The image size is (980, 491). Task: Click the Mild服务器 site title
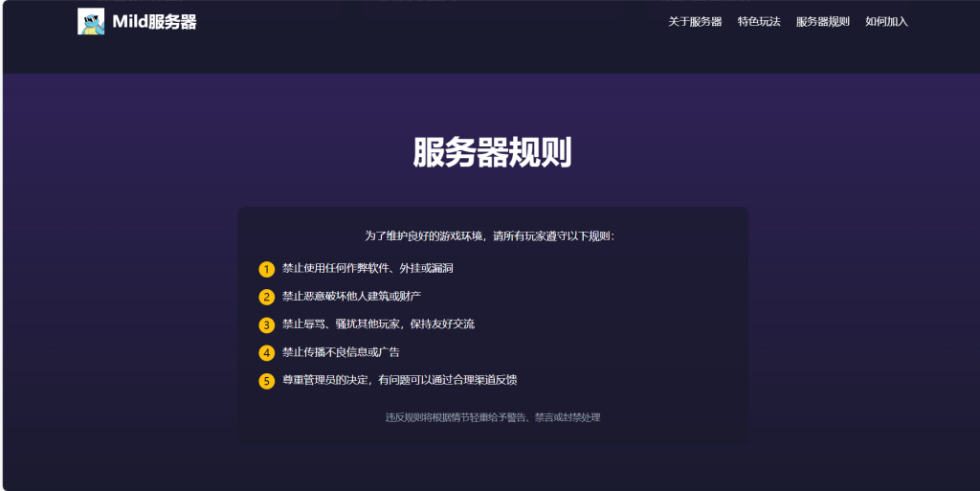click(154, 22)
